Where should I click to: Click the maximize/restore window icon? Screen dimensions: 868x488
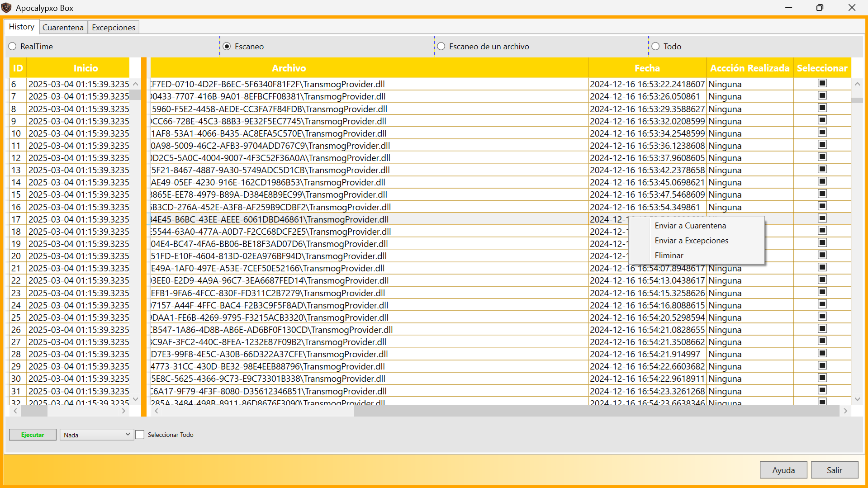pos(820,8)
